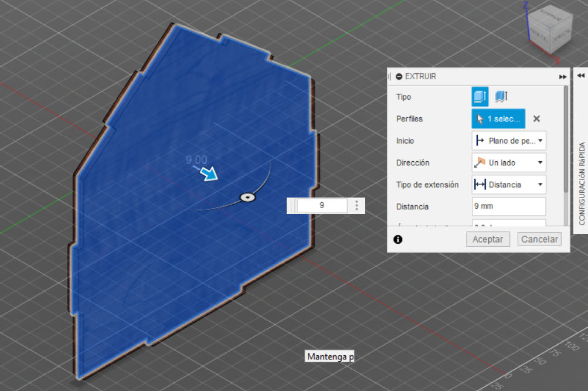Click the double-arrow expand icon in EXTRUIR header

point(563,77)
